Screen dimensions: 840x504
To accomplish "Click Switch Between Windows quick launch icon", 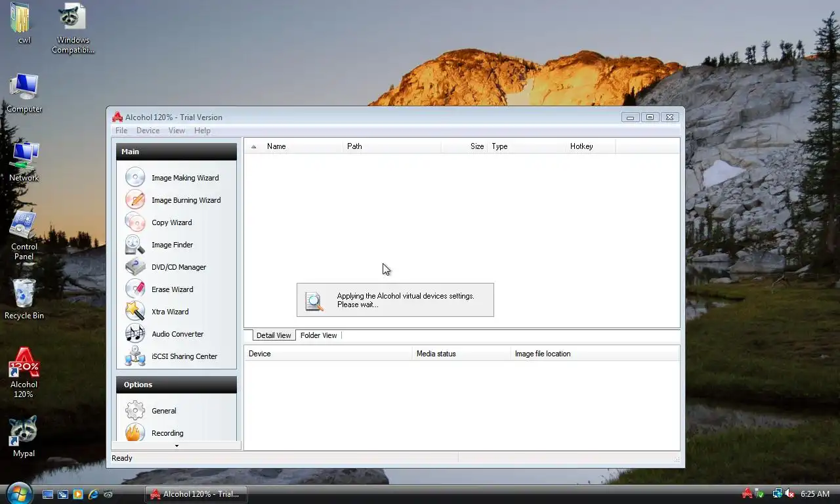I will [63, 494].
